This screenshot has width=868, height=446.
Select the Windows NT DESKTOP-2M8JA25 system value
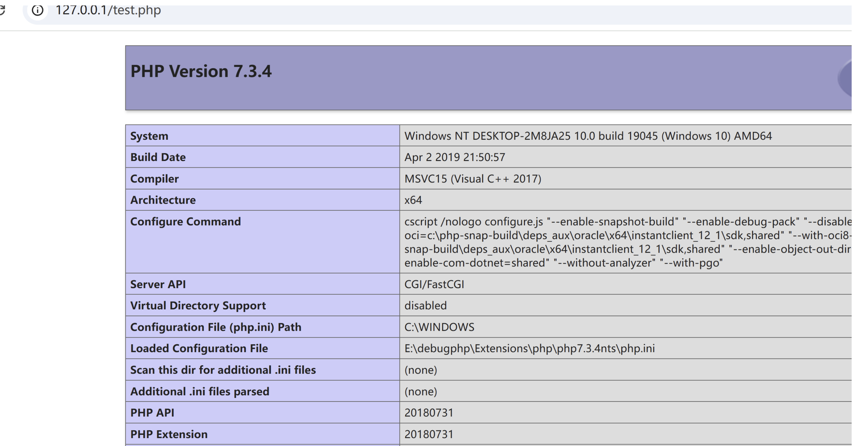point(588,136)
